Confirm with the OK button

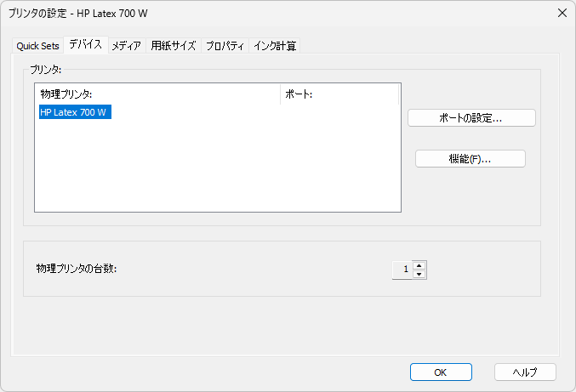click(x=441, y=372)
